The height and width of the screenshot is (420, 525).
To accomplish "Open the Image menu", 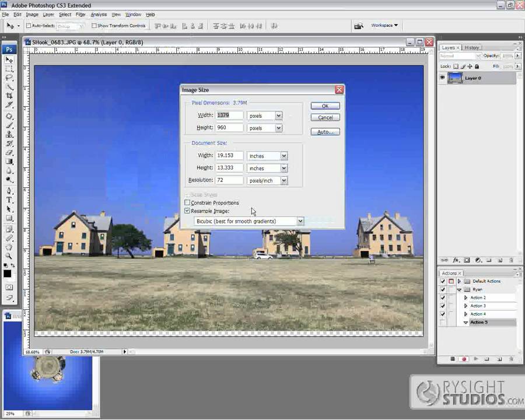I will [x=32, y=15].
